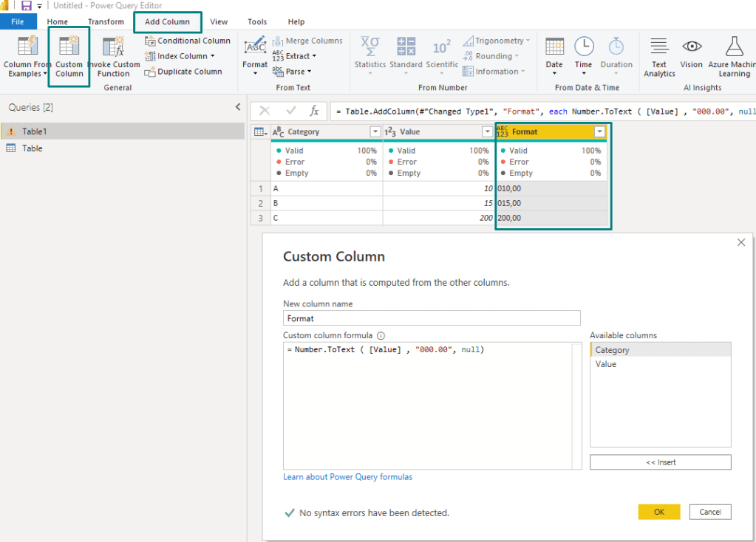The height and width of the screenshot is (542, 756).
Task: Open the View ribbon tab
Action: pyautogui.click(x=219, y=22)
